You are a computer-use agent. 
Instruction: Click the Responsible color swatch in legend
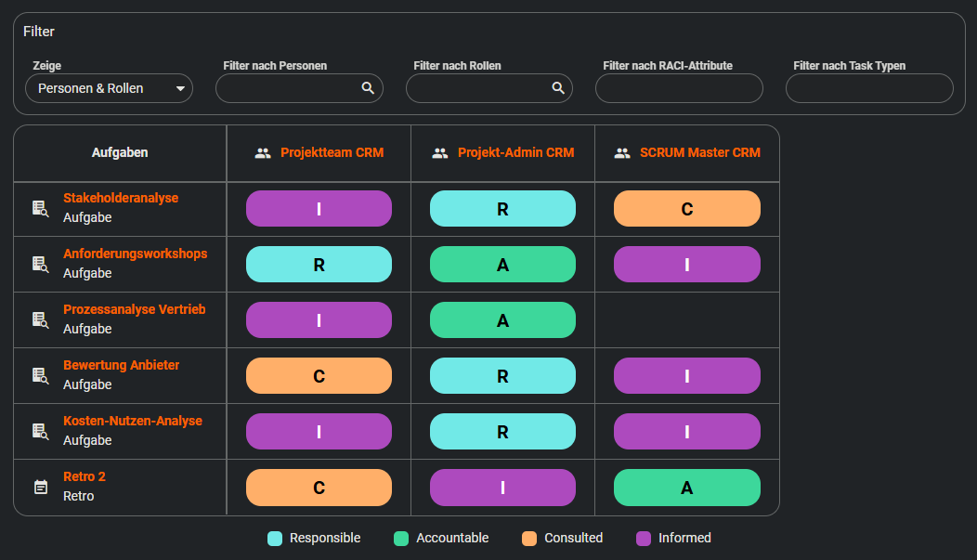pos(275,538)
